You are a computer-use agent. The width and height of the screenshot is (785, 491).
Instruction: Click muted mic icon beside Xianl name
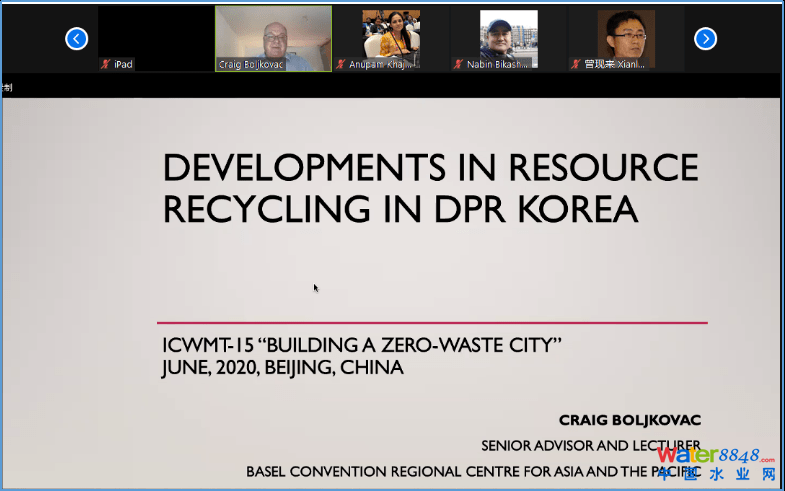[576, 64]
